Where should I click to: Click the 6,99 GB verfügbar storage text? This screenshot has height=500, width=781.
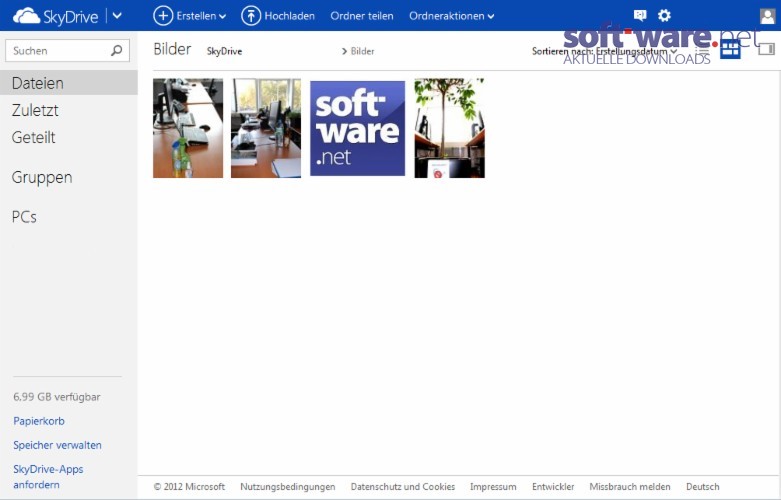[x=57, y=397]
